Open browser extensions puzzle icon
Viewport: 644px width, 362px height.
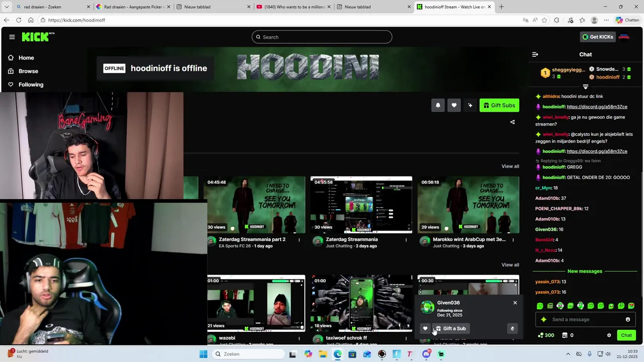556,20
